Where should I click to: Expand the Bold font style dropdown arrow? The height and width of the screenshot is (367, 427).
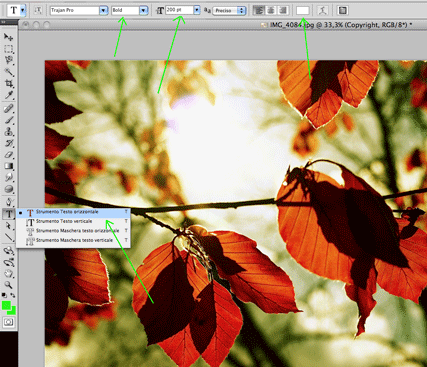pos(143,10)
